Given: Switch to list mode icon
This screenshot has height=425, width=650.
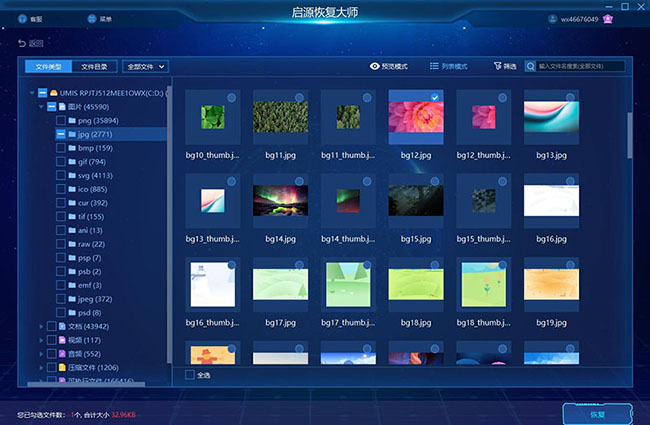Looking at the screenshot, I should (434, 66).
